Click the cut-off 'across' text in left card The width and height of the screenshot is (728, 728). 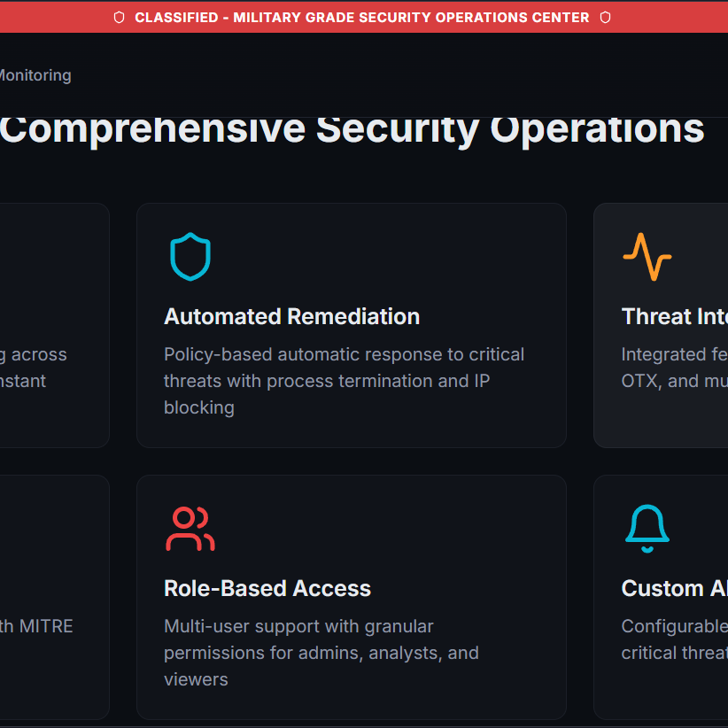click(x=34, y=354)
